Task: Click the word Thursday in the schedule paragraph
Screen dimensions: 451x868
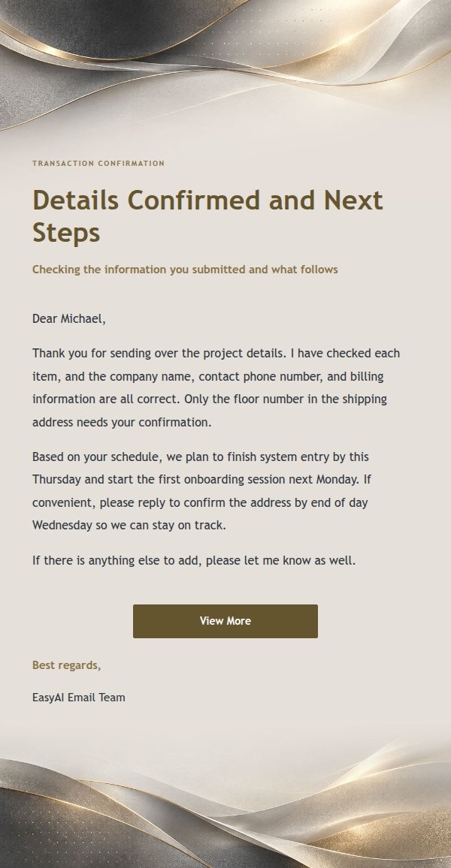Action: point(57,479)
